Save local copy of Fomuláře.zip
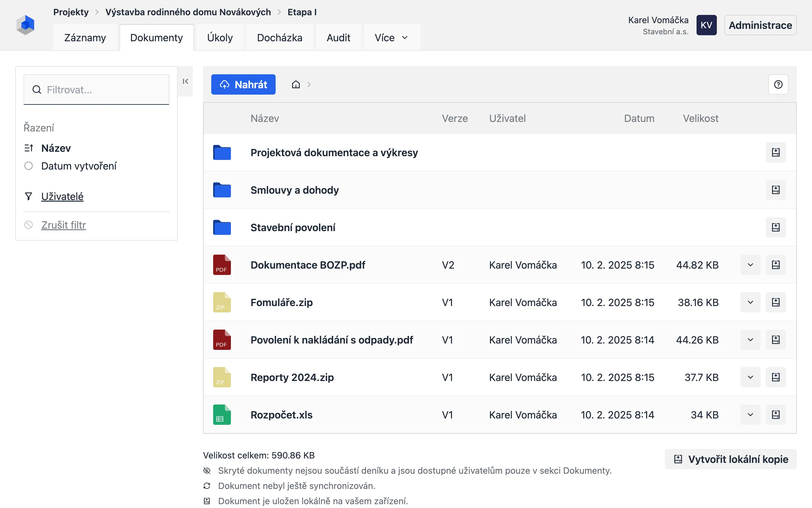The image size is (812, 508). tap(776, 302)
